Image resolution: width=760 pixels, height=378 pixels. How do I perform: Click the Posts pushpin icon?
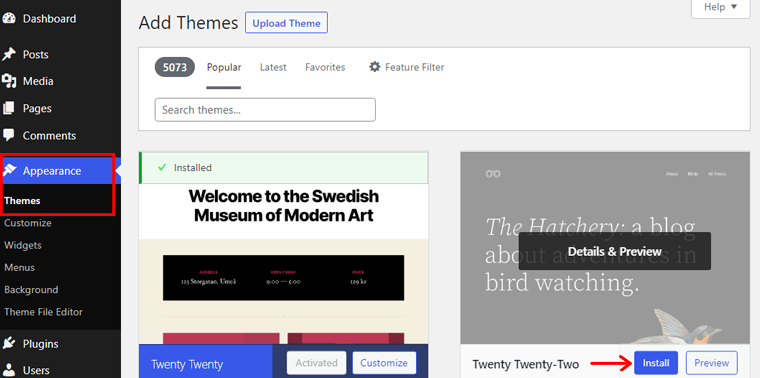tap(9, 54)
